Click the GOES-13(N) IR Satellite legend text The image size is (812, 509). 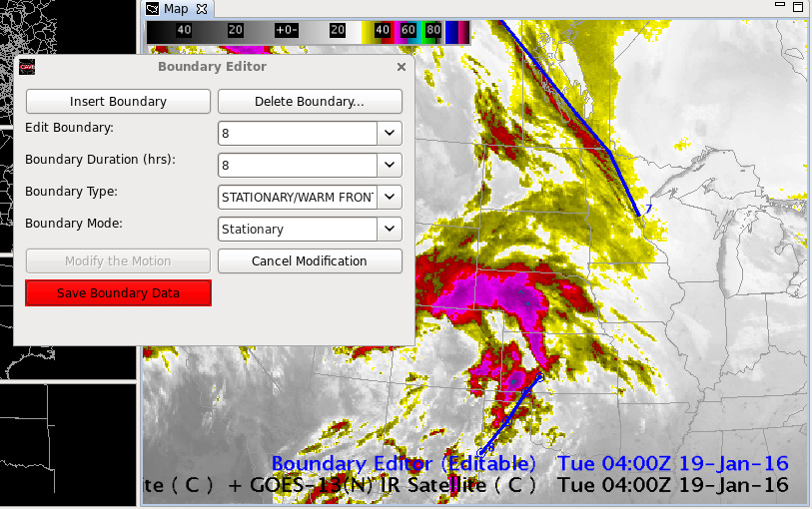393,485
